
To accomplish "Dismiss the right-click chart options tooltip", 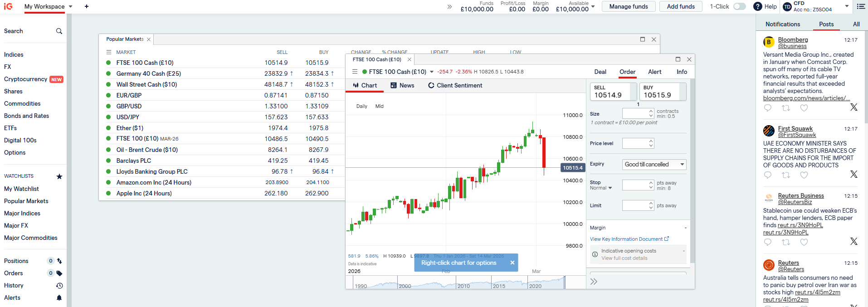I will [x=512, y=263].
